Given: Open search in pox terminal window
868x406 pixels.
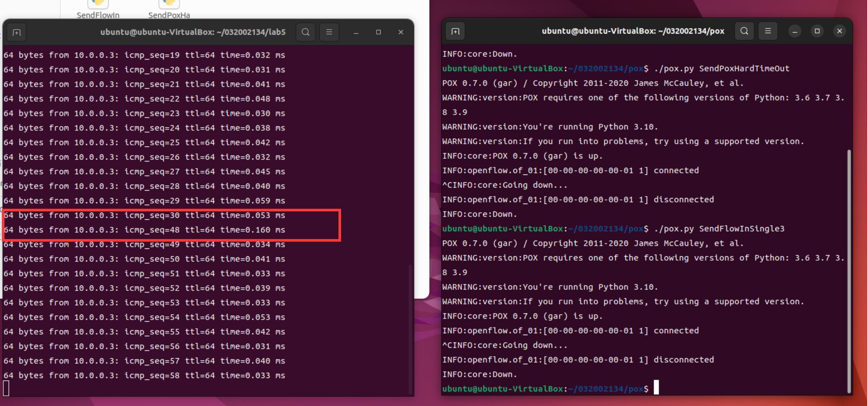Looking at the screenshot, I should pyautogui.click(x=744, y=31).
